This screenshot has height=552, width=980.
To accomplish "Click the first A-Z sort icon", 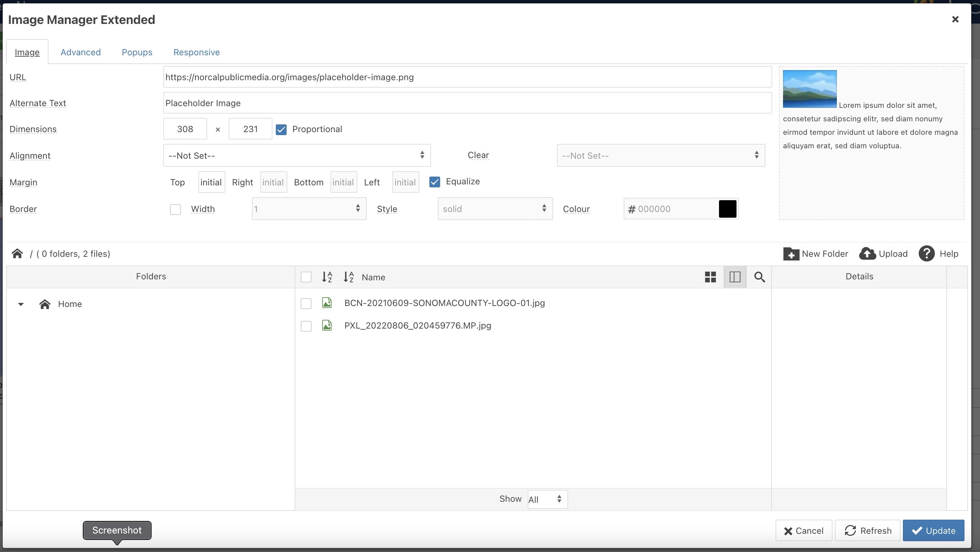I will [327, 277].
